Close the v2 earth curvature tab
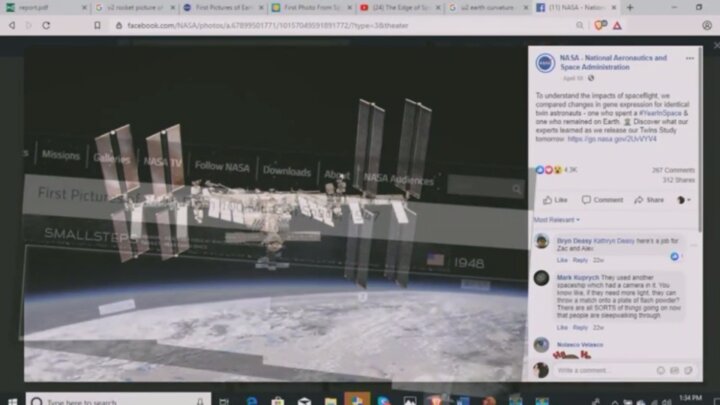Viewport: 720px width, 405px height. pyautogui.click(x=526, y=7)
